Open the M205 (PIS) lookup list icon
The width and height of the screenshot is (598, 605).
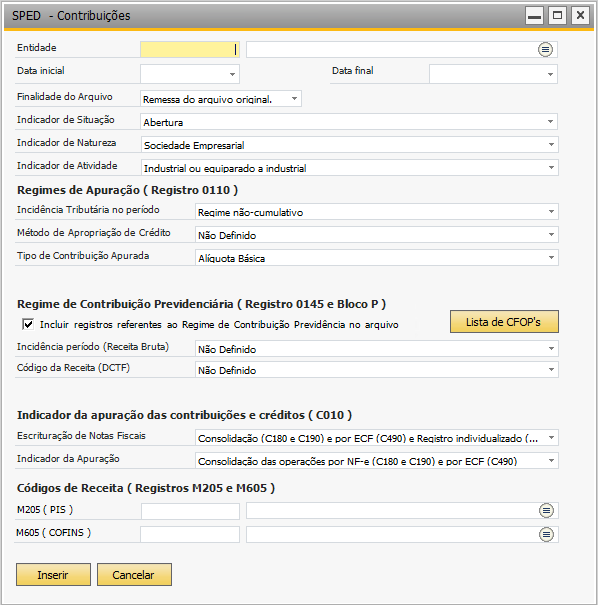[x=546, y=511]
